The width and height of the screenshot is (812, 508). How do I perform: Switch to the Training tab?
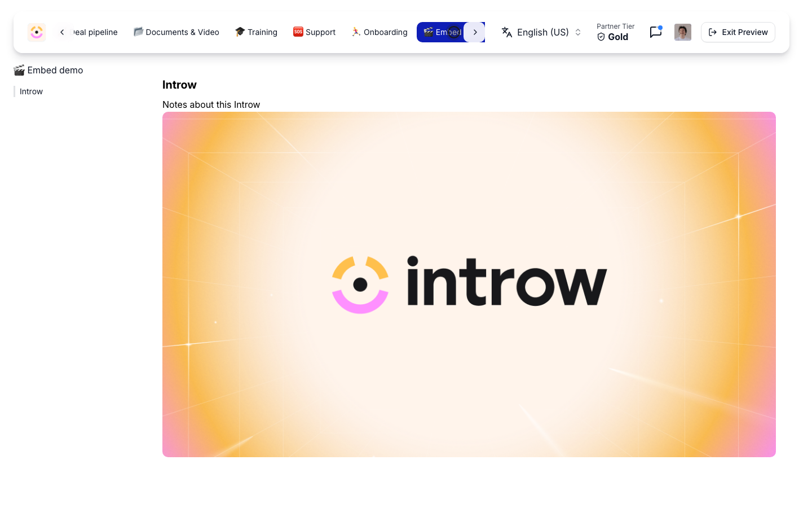256,32
